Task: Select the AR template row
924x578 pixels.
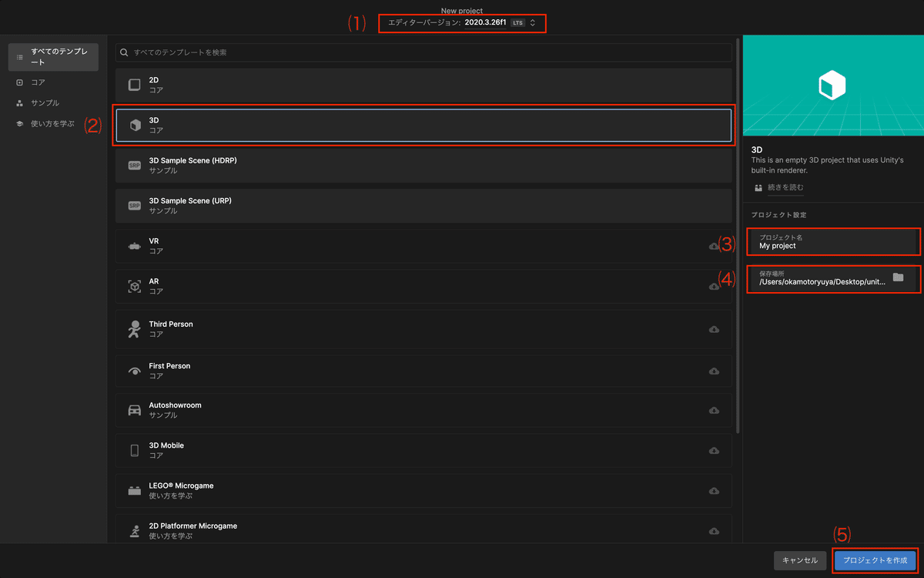Action: 423,286
